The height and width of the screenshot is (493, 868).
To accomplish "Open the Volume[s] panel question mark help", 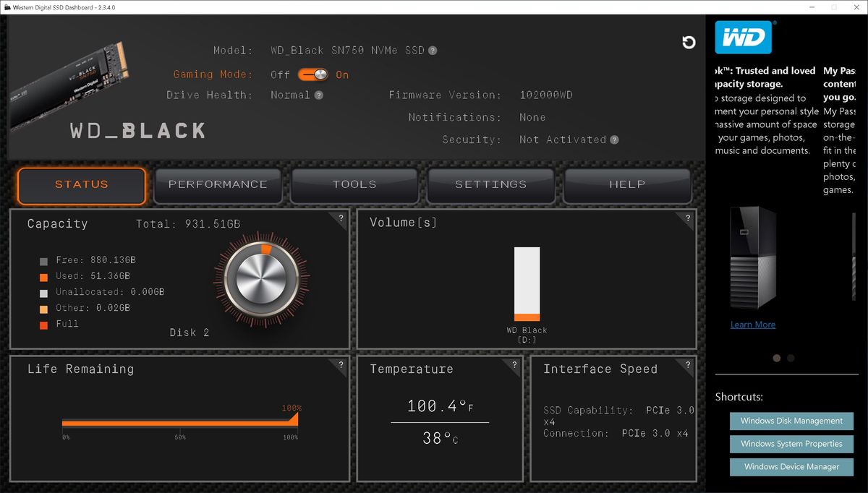I will pos(688,218).
